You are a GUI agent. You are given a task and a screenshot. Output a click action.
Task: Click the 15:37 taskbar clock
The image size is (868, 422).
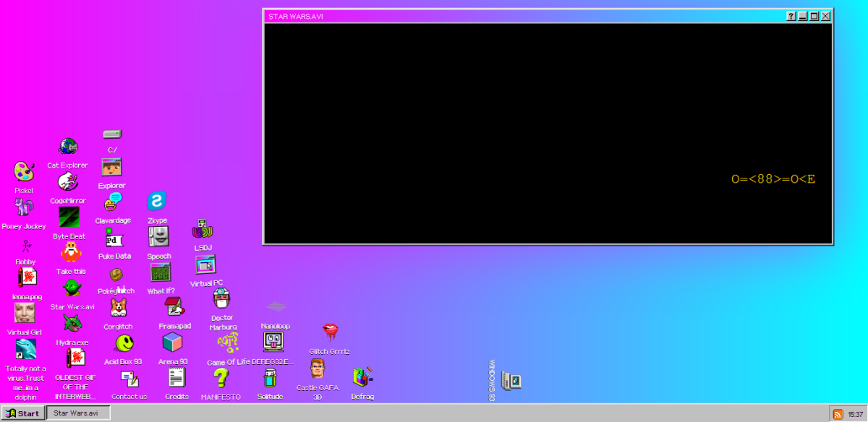(855, 414)
